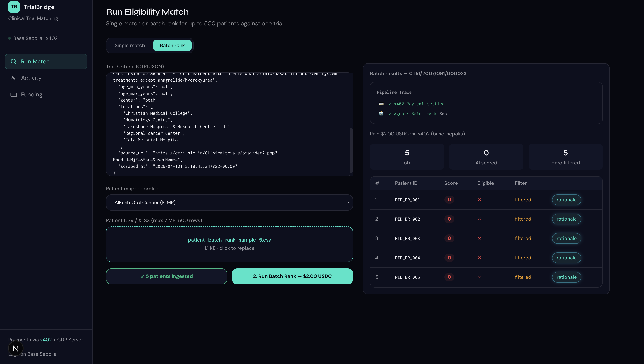Click the TB TrialBridge logo icon
This screenshot has height=364, width=644.
click(14, 7)
